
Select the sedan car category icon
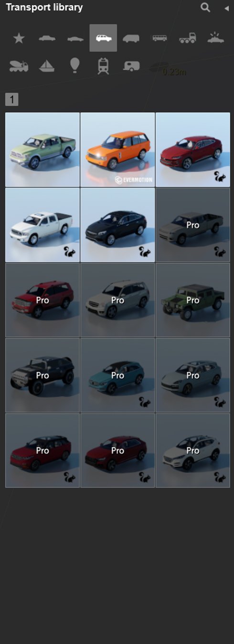(47, 38)
